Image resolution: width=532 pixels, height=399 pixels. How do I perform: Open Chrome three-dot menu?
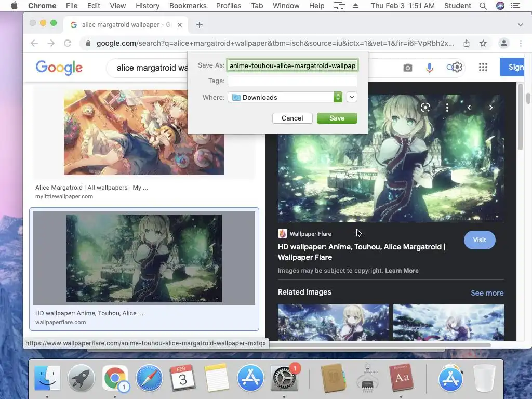[521, 43]
